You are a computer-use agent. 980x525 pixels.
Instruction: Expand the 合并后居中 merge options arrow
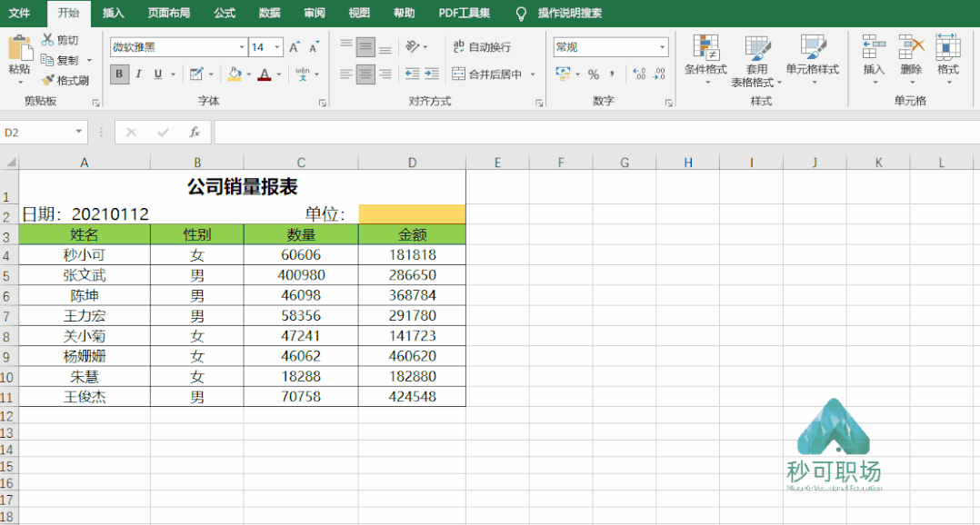click(533, 74)
